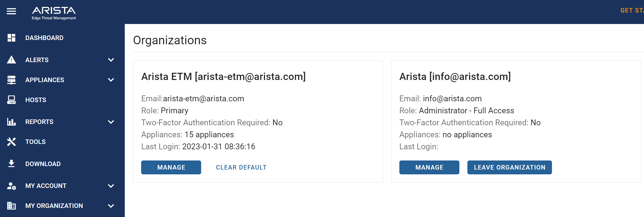Open the Dashboard menu item
Viewport: 644px width, 217px height.
click(44, 38)
